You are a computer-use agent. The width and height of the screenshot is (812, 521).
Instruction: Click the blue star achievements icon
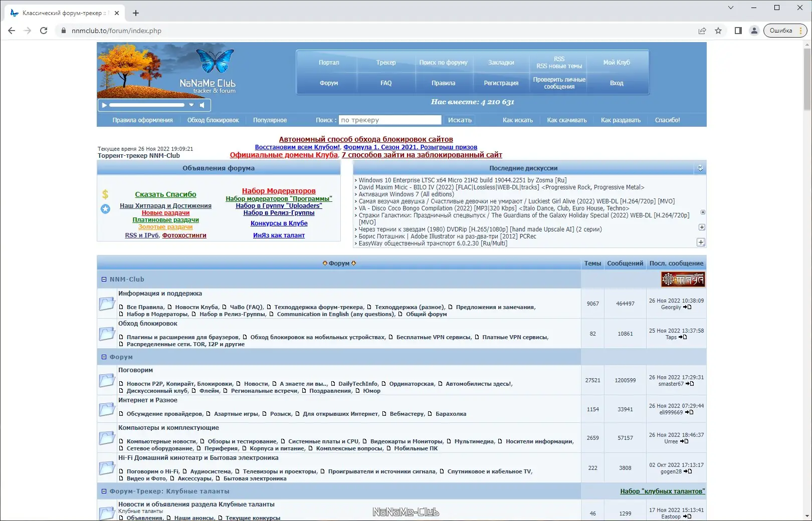coord(105,209)
